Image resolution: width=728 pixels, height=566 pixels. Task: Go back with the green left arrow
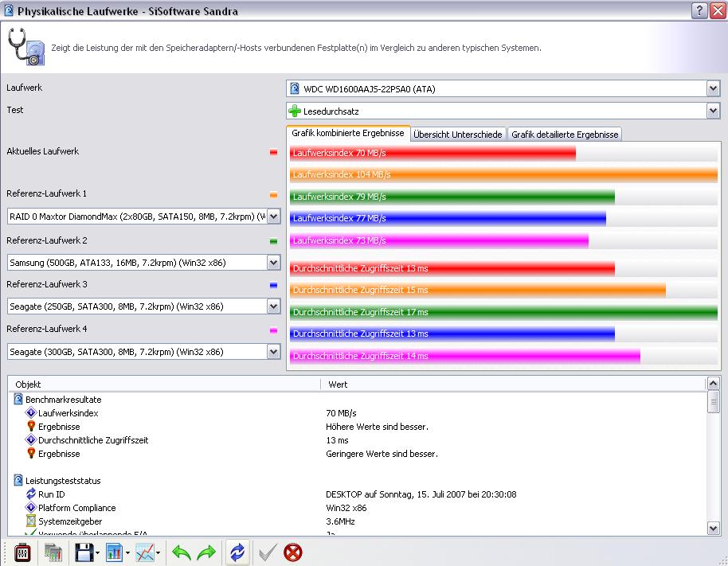click(181, 552)
